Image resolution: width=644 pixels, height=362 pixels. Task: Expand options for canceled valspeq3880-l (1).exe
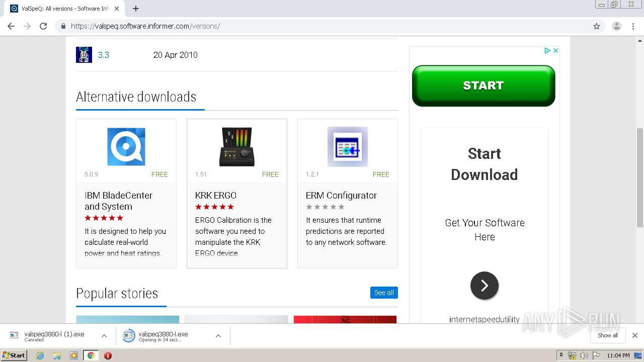pos(104,336)
